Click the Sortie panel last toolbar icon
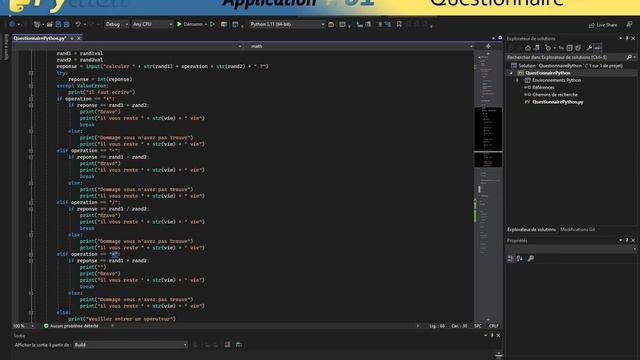Screen dimensions: 640x360 point(239,345)
